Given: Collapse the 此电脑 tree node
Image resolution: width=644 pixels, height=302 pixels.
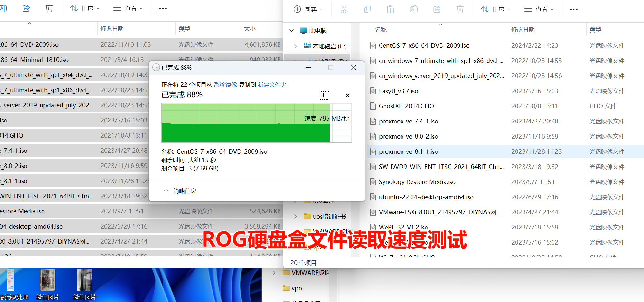Looking at the screenshot, I should point(292,31).
